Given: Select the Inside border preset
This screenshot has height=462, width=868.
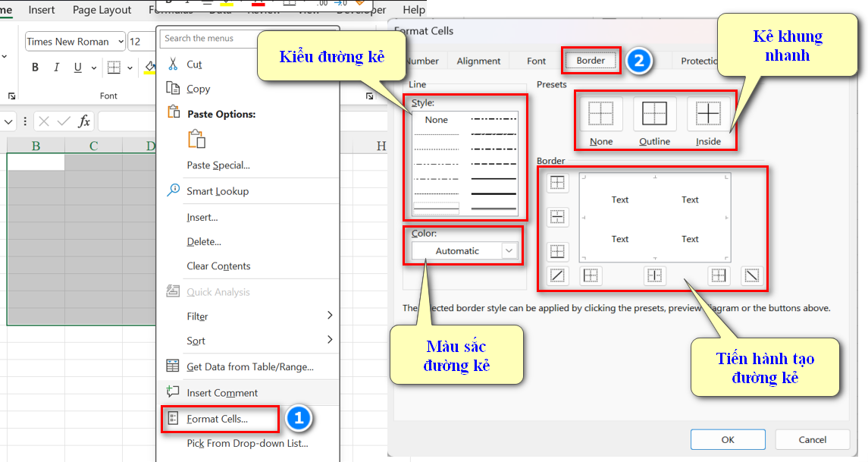Looking at the screenshot, I should [x=708, y=114].
